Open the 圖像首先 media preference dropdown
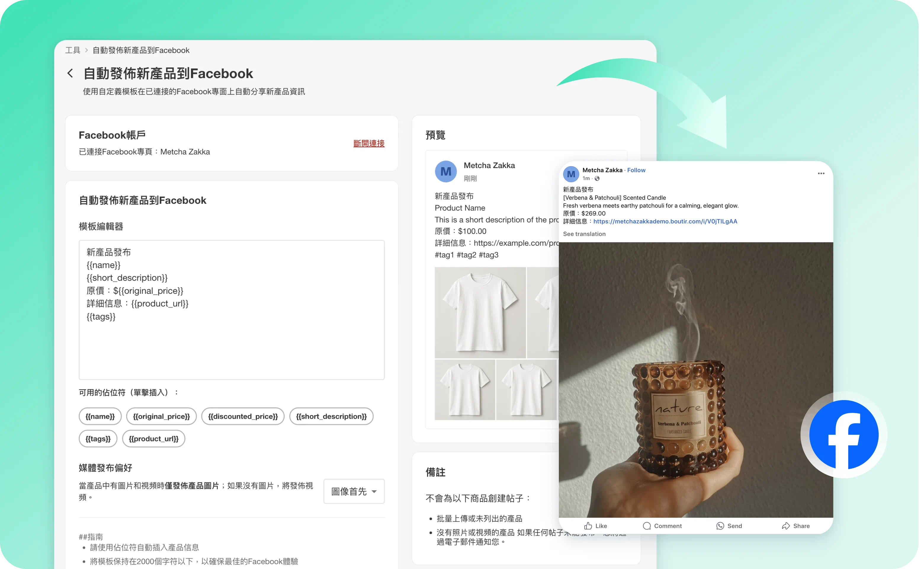The width and height of the screenshot is (924, 569). [x=354, y=491]
